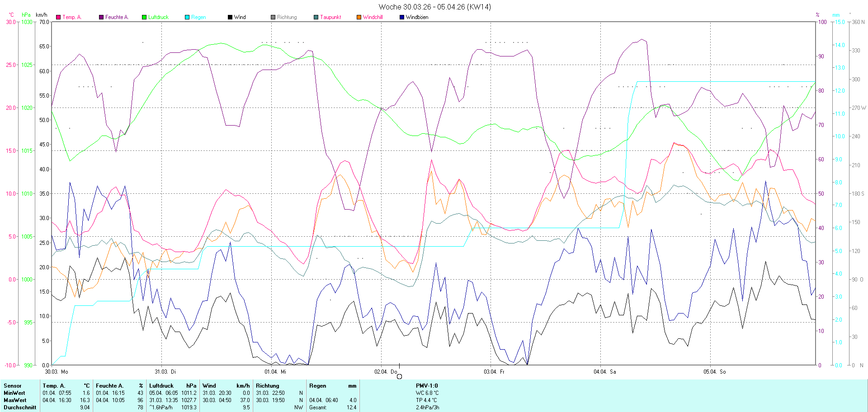Click the blue Windböen legend swatch
Image resolution: width=868 pixels, height=412 pixels.
(402, 17)
